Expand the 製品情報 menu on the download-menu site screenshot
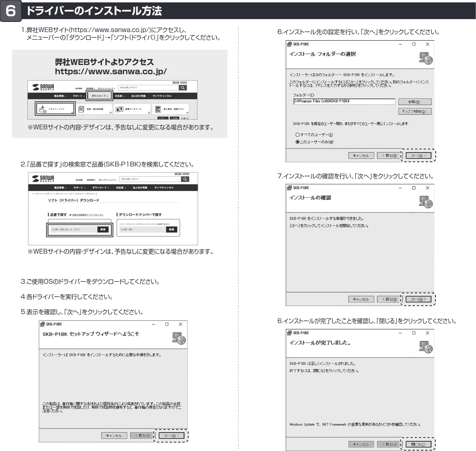 pyautogui.click(x=60, y=96)
